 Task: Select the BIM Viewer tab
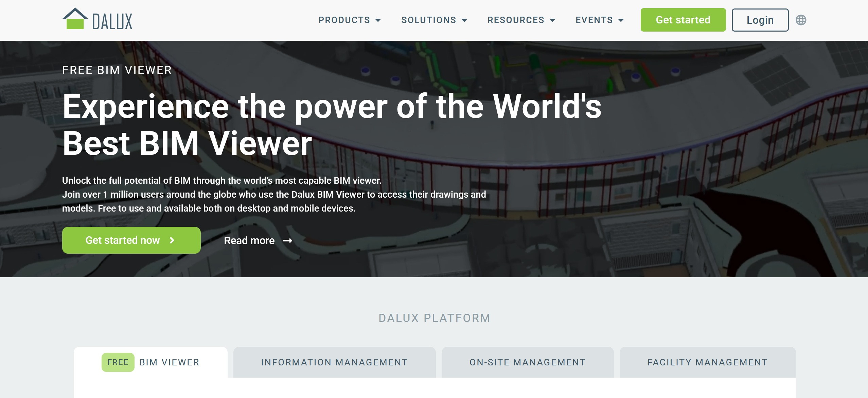[x=169, y=362]
